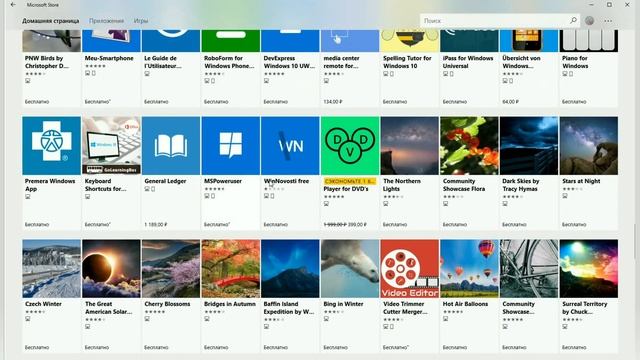Open the Piano for Windows keys icon
Screen dimensions: 640x360
pyautogui.click(x=589, y=40)
